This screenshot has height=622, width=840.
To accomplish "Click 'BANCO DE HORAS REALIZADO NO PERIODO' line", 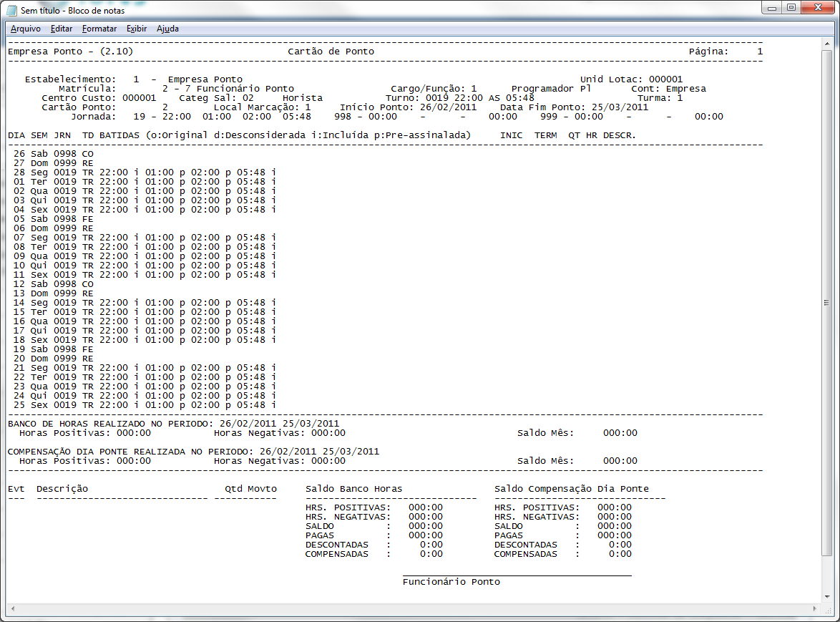I will click(x=174, y=424).
